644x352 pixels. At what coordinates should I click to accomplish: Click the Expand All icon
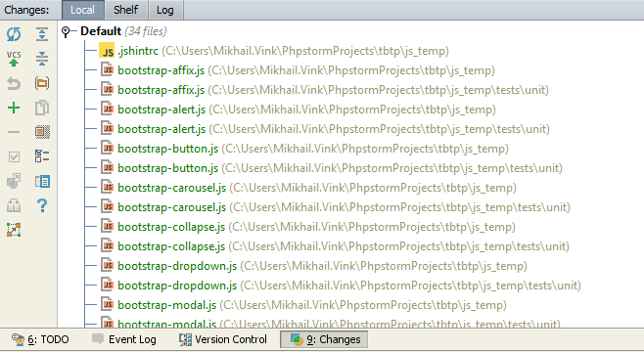[x=42, y=34]
